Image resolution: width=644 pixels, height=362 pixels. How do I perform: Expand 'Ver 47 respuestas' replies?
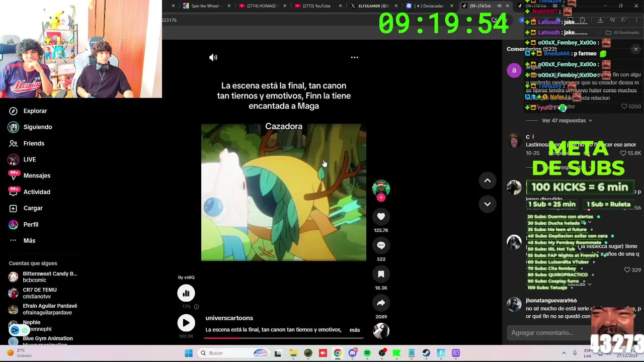pos(567,121)
